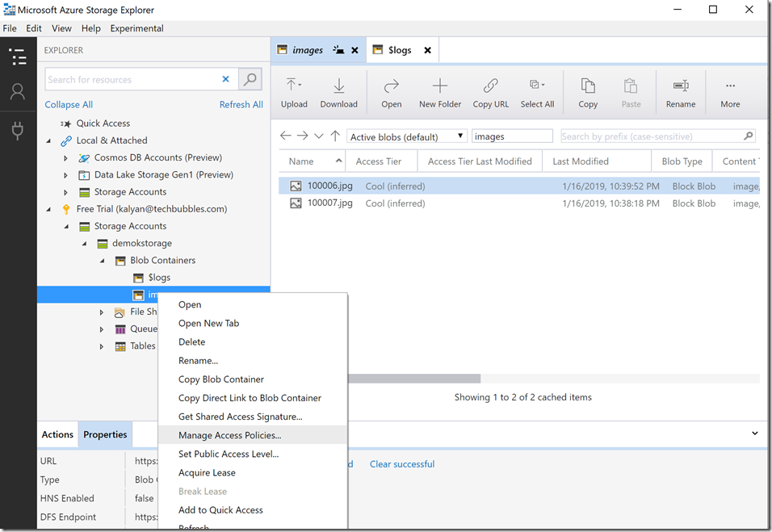The width and height of the screenshot is (772, 532).
Task: Collapse the Blob Containers node arrow
Action: pos(102,261)
